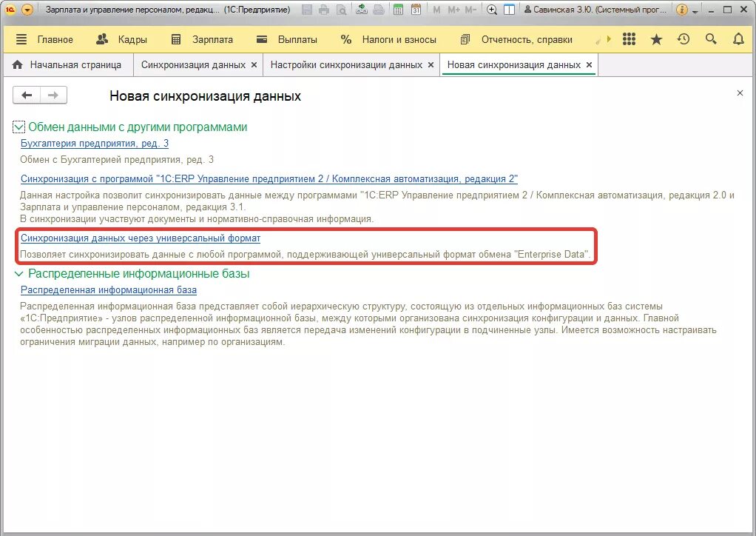Click the M- memory subtract button
756x536 pixels.
pos(471,10)
